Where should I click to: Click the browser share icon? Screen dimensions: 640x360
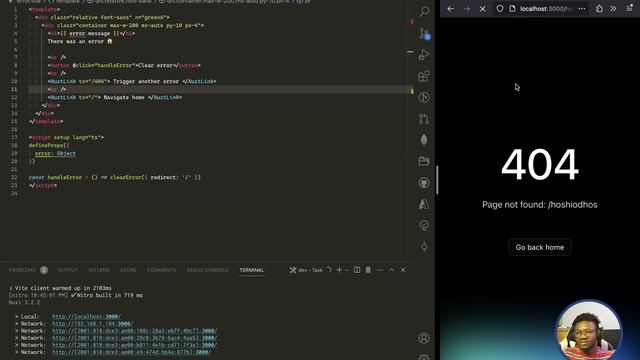[599, 9]
